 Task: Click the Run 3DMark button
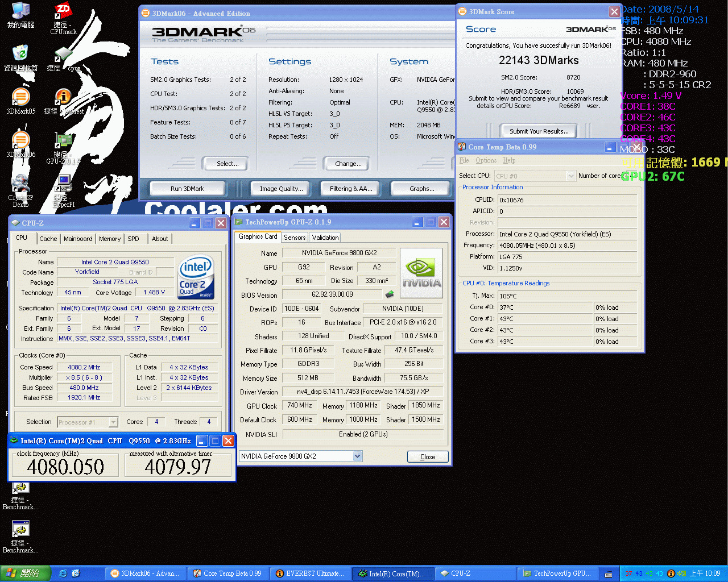click(187, 189)
